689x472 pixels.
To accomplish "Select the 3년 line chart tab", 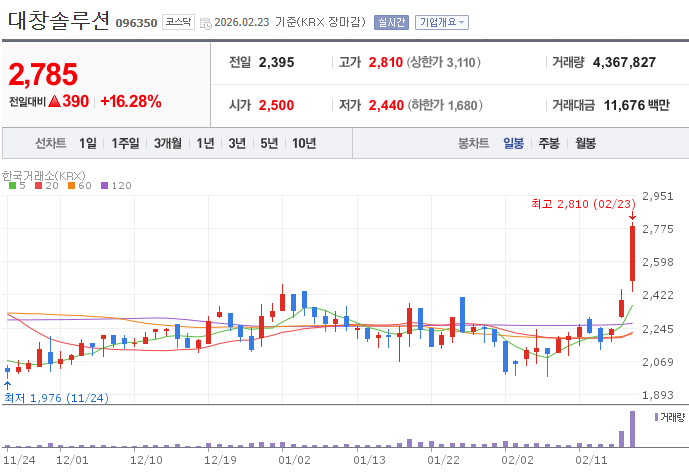I will coord(237,143).
